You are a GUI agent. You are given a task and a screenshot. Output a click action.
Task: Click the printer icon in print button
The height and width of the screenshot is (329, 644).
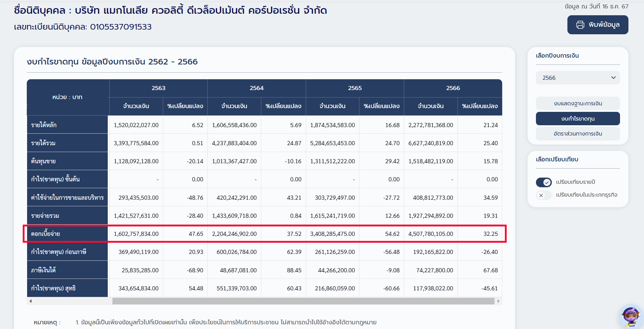[x=580, y=25]
